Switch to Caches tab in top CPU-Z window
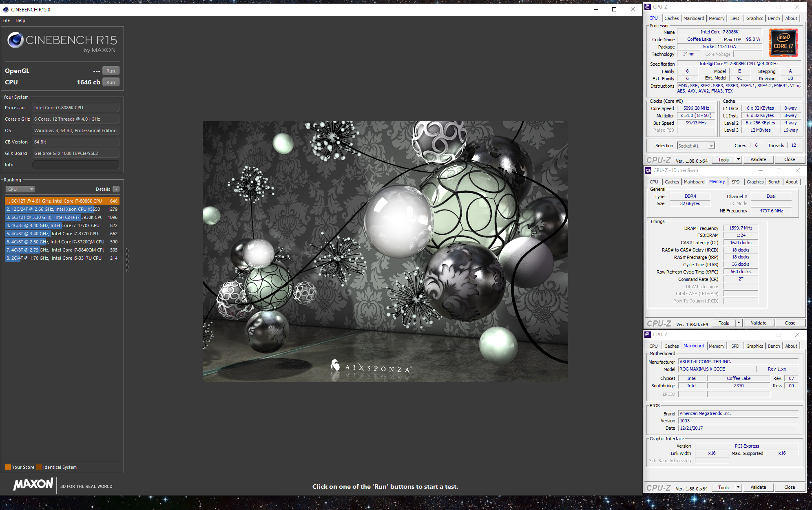The width and height of the screenshot is (812, 510). tap(671, 18)
